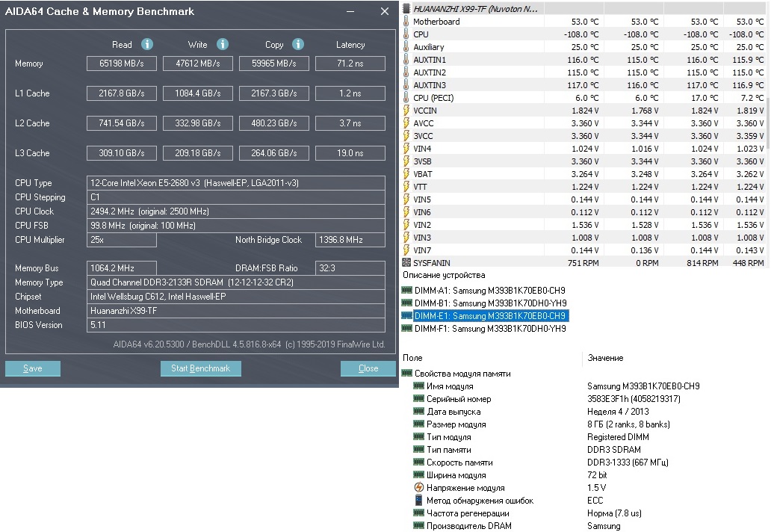Click the Напряжение модуля voltage icon

click(x=418, y=487)
